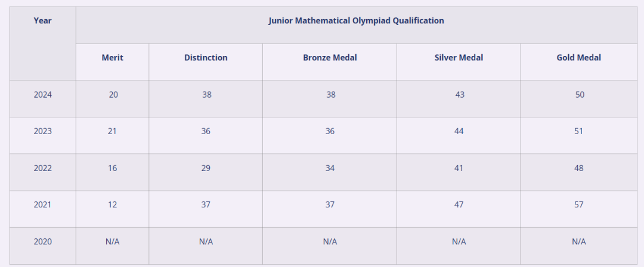Select the 2022 Bronze Medal score 34
Screen dimensions: 644x267
(330, 168)
